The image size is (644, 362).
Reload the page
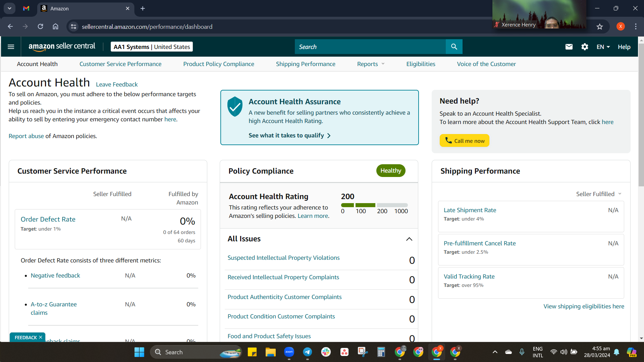[x=40, y=26]
